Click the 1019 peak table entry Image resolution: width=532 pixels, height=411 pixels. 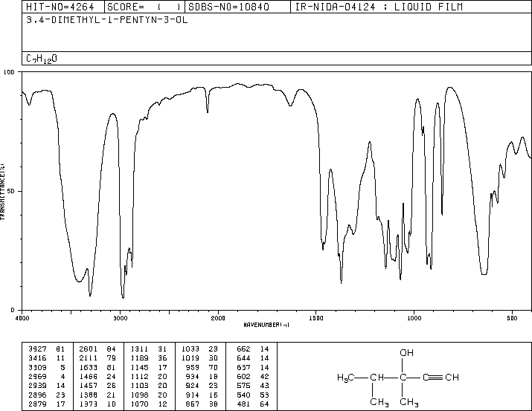click(x=199, y=358)
